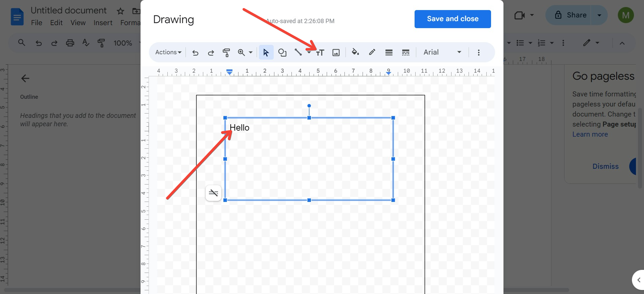Open the View menu in Google Docs
Viewport: 644px width, 294px height.
click(x=78, y=23)
